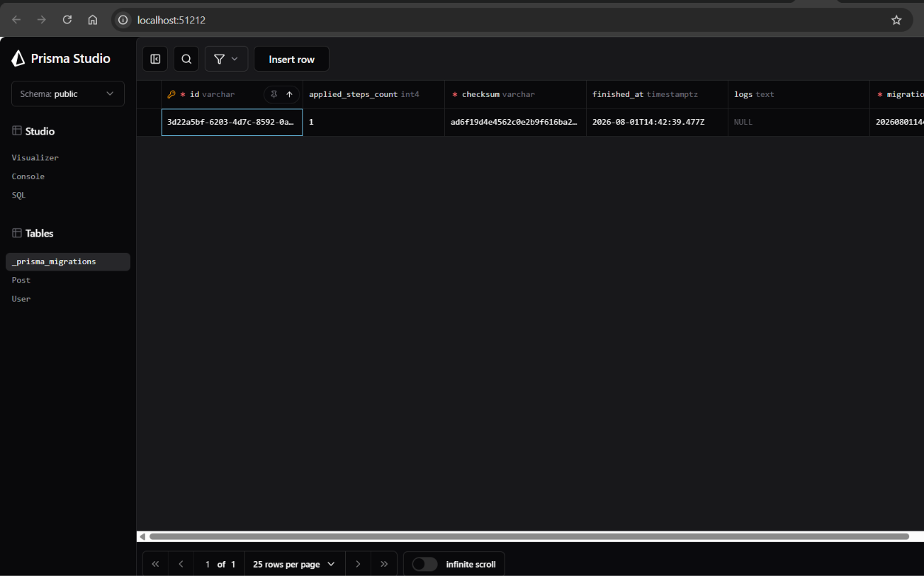This screenshot has width=924, height=576.
Task: Select the checksum cell ad6f19d4e4562c0e2b9f616ba2
Action: 515,122
